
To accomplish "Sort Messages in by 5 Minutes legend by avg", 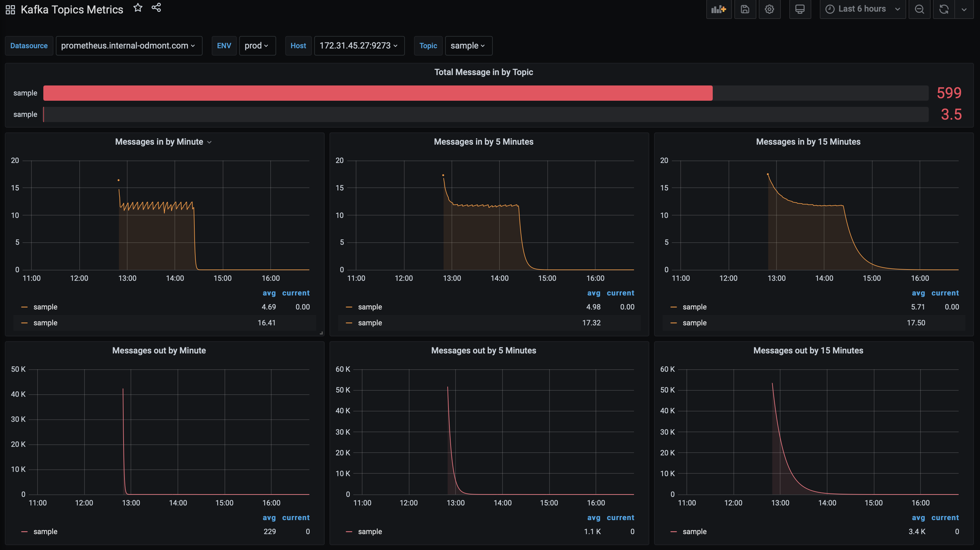I will [x=593, y=293].
